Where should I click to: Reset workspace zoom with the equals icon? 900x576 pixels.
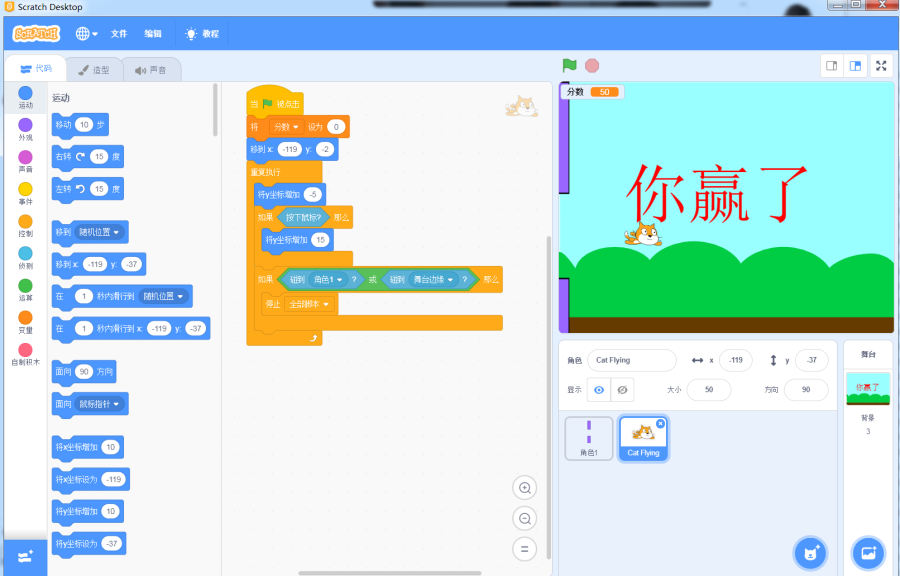pyautogui.click(x=523, y=549)
